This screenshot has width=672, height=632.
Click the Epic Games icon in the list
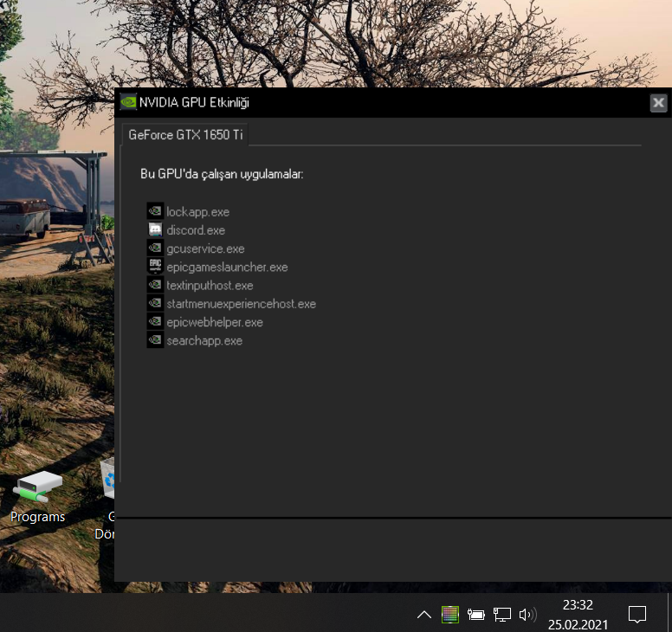[155, 266]
